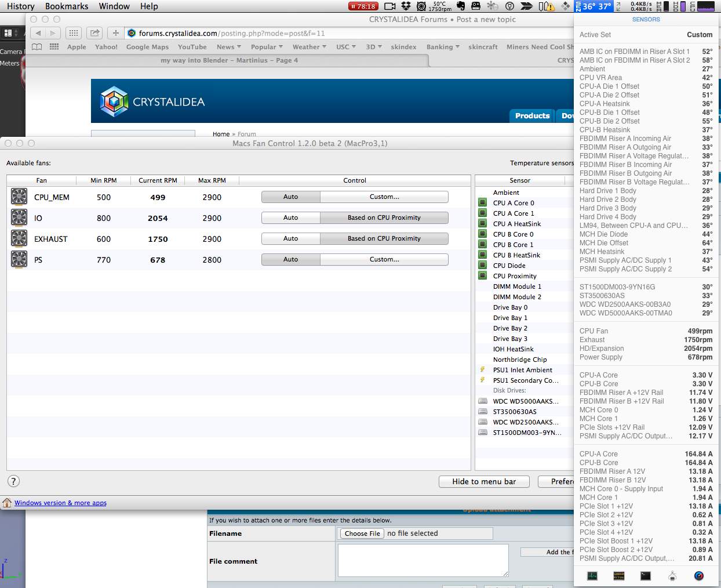The image size is (721, 588).
Task: Open the Evernote elephant menu bar icon
Action: (461, 6)
